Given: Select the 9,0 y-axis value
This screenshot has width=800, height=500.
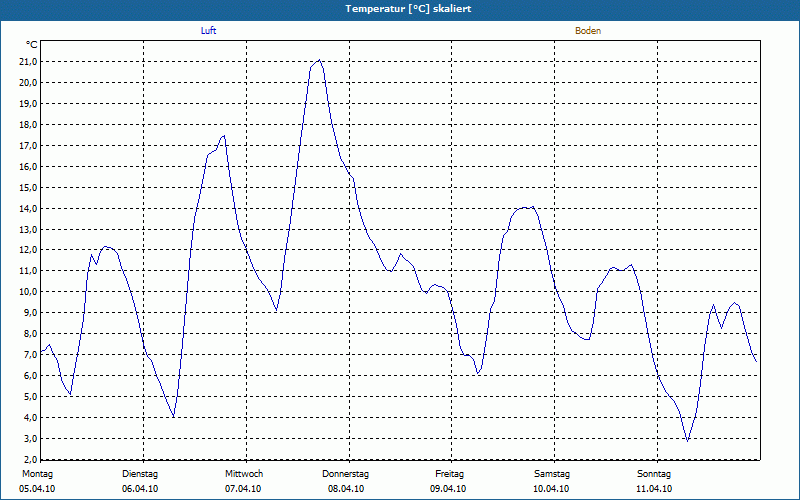Looking at the screenshot, I should (x=30, y=313).
